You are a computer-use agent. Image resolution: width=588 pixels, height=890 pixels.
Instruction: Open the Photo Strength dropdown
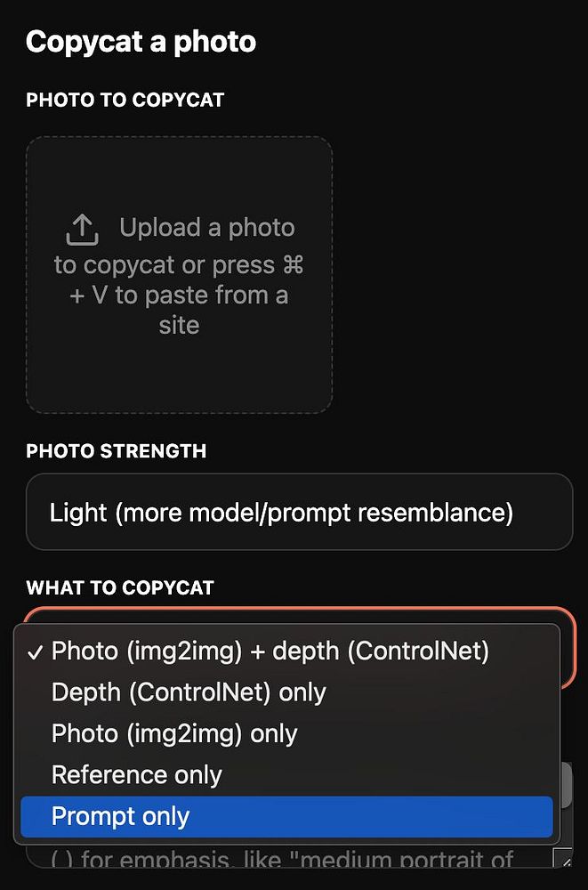pyautogui.click(x=299, y=512)
